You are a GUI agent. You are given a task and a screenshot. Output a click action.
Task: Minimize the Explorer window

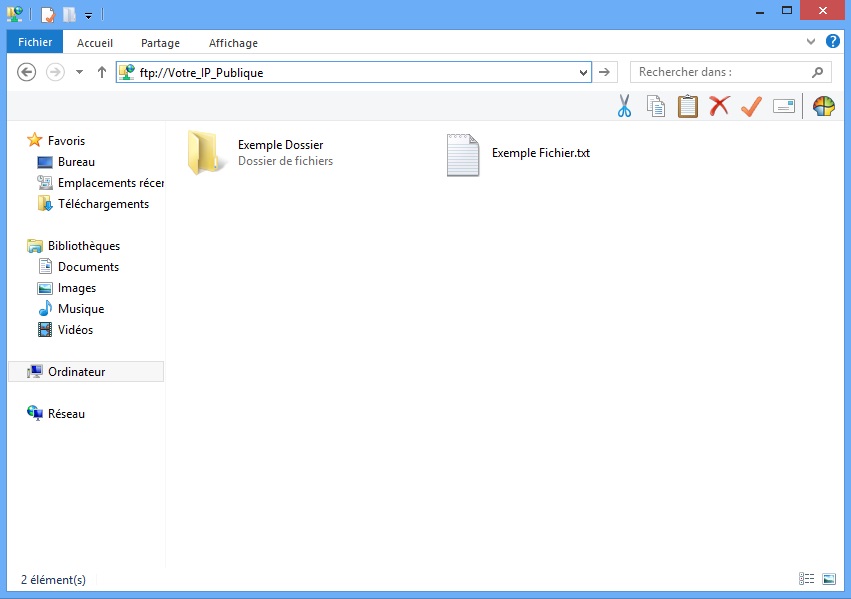pyautogui.click(x=760, y=11)
